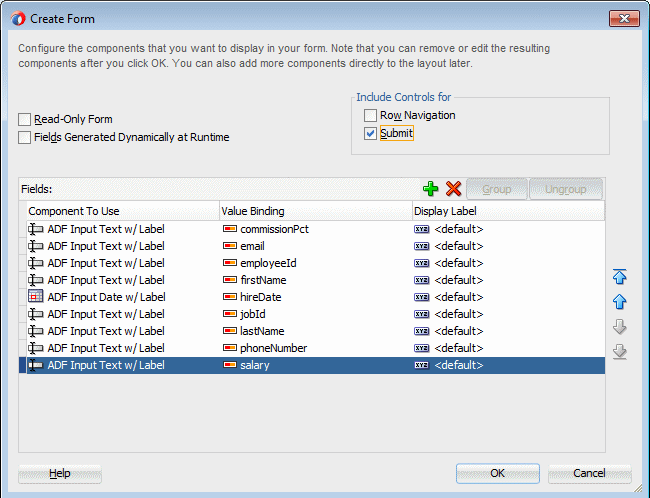Click the binding icon next to jobId
Image resolution: width=650 pixels, height=498 pixels.
point(230,314)
